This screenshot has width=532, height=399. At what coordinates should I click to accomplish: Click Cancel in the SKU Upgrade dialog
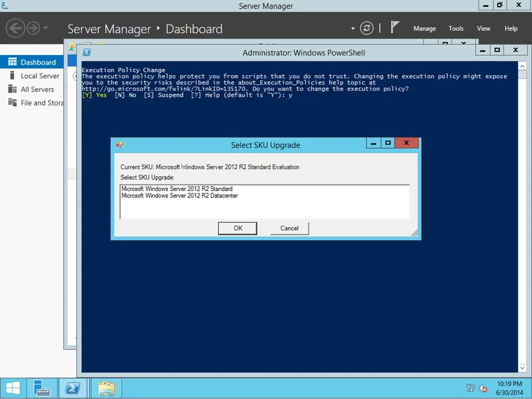(x=290, y=228)
